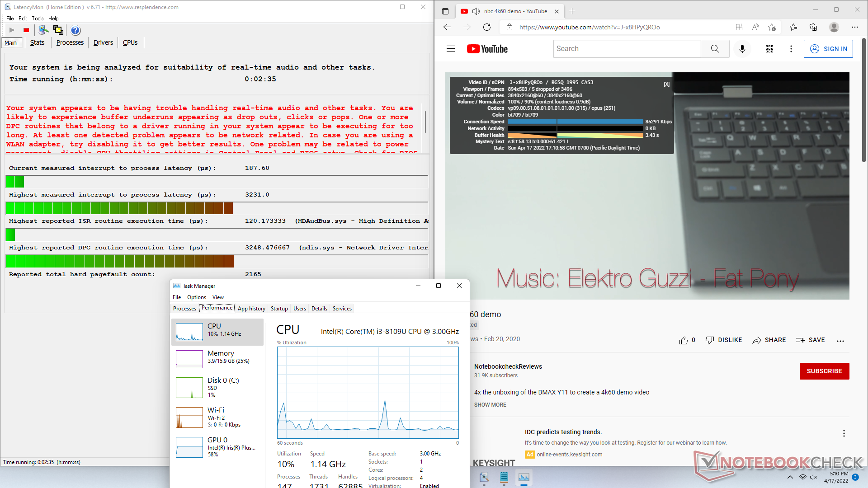The image size is (868, 488).
Task: Open system tray volume muted icon
Action: [814, 477]
